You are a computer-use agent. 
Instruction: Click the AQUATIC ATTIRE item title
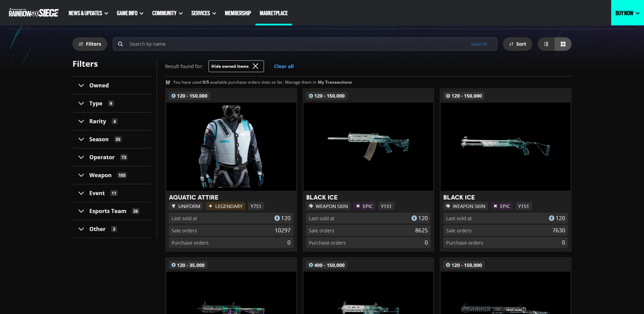pyautogui.click(x=194, y=197)
